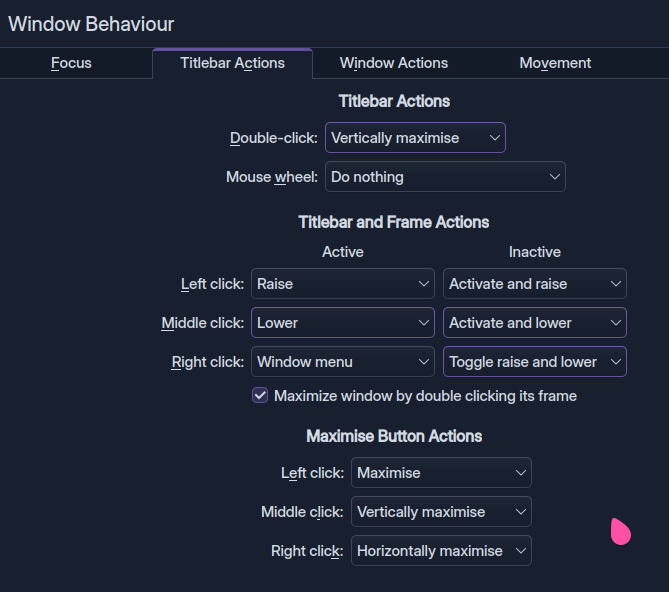Untick the Maximize window by double clicking checkbox
The width and height of the screenshot is (669, 592).
pyautogui.click(x=260, y=396)
